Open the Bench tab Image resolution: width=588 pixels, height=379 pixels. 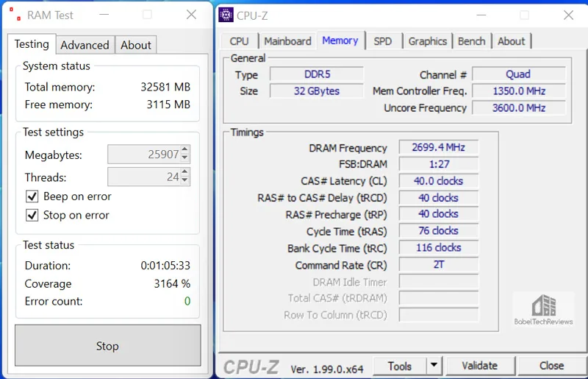471,41
